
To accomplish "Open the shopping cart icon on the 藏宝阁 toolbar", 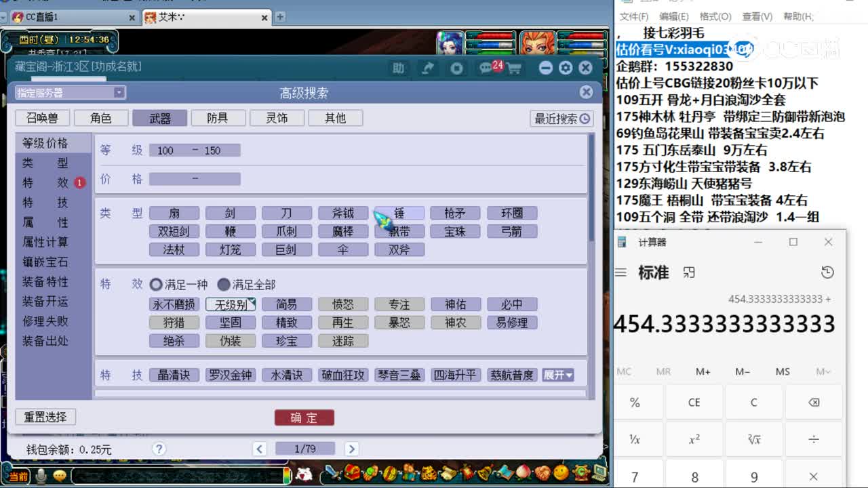I will point(513,68).
